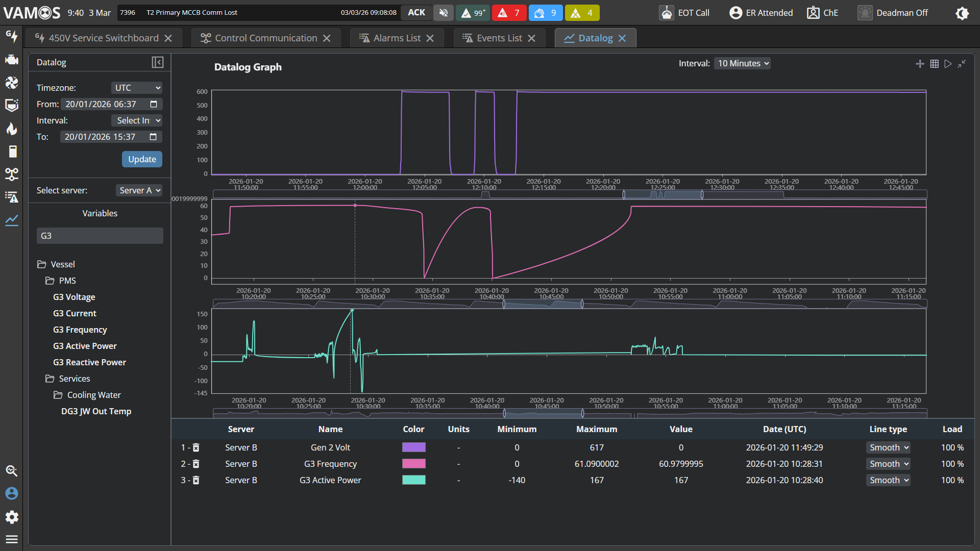
Task: Show the 7 red critical alarms
Action: pyautogui.click(x=509, y=13)
